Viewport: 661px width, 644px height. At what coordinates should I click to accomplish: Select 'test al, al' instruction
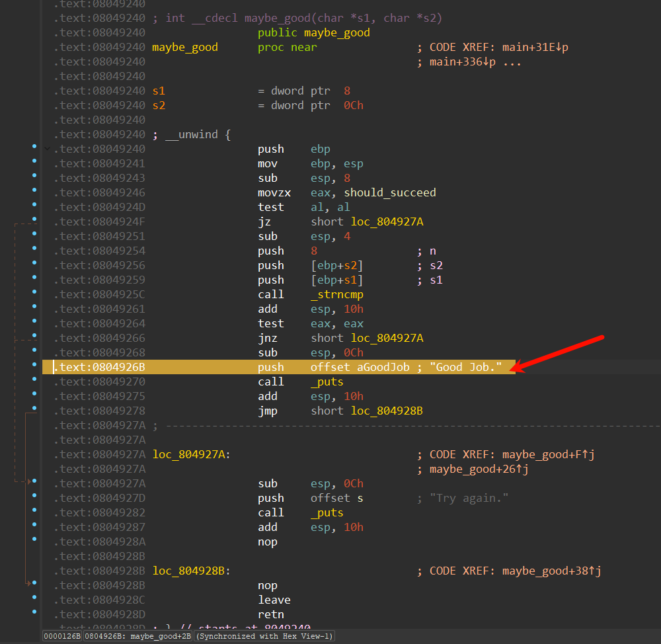[303, 208]
